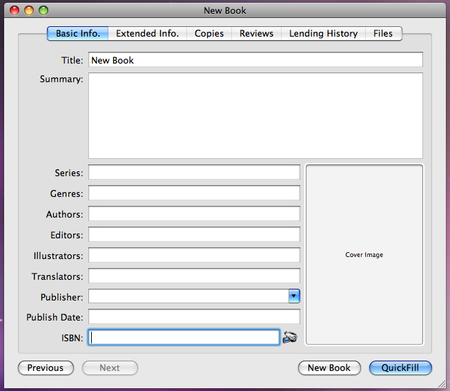Click in the Title field

(255, 60)
